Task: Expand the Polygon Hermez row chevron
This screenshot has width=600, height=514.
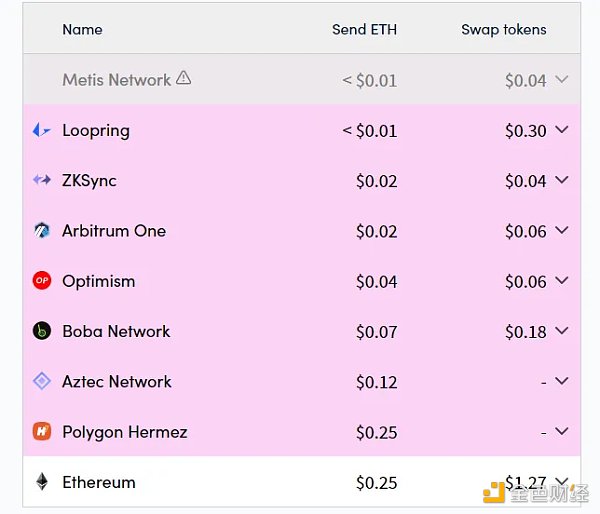Action: point(561,431)
